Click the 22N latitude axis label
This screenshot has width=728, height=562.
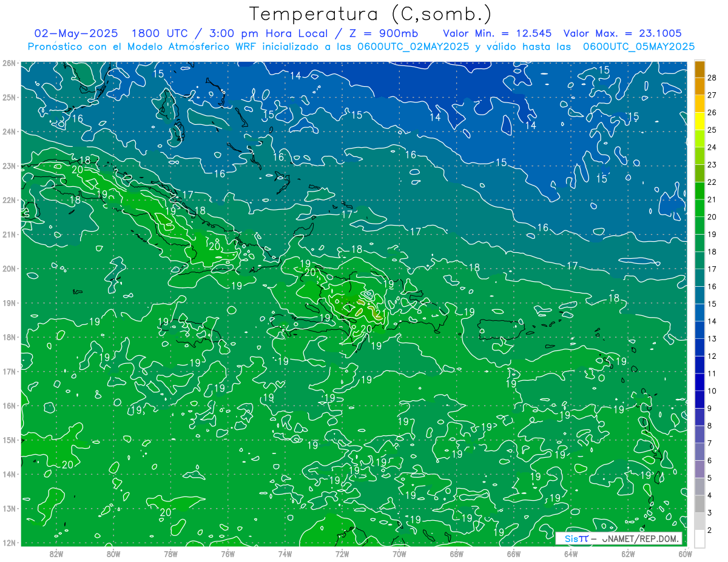[x=8, y=200]
